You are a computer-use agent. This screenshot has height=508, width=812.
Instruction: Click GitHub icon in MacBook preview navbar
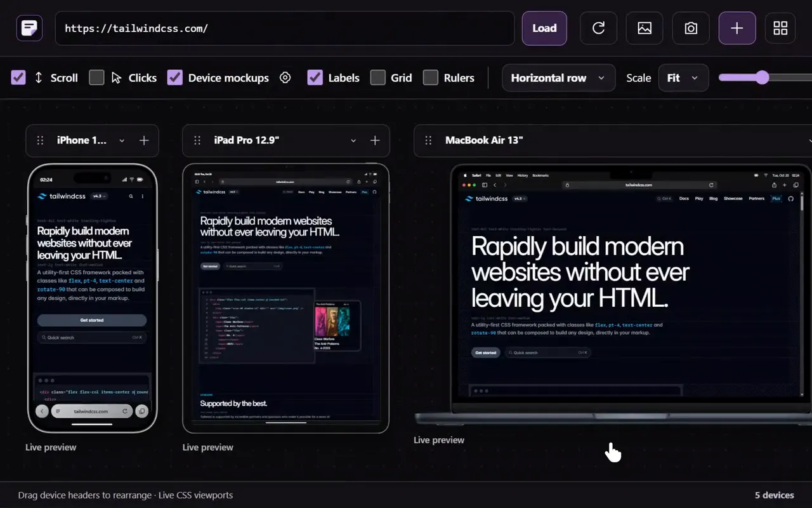(x=790, y=199)
